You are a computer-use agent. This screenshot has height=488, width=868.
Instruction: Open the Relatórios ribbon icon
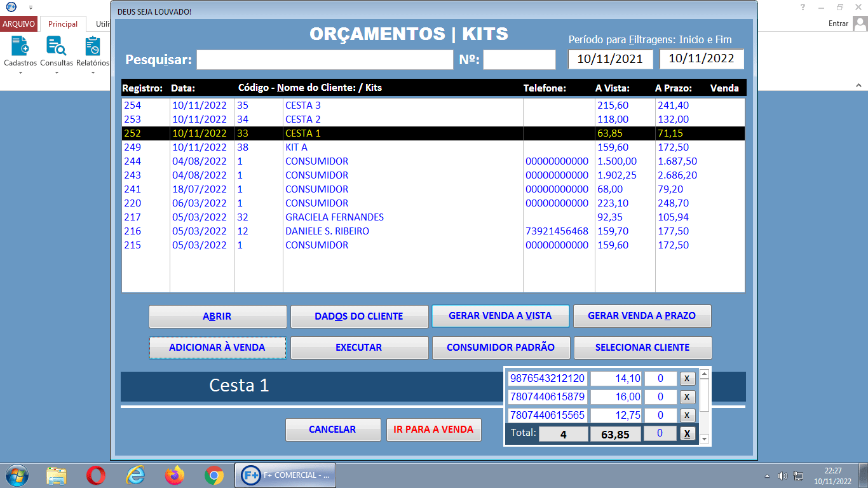tap(93, 46)
